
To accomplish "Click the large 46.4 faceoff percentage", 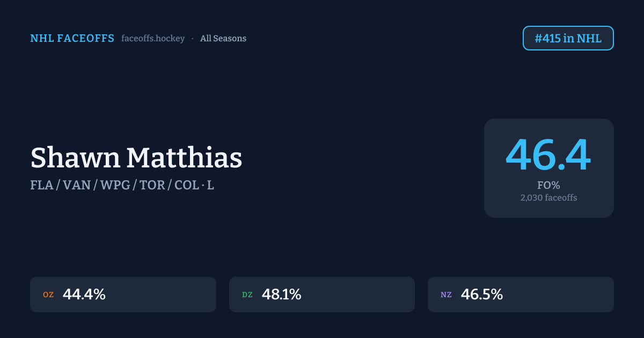I will coord(548,156).
